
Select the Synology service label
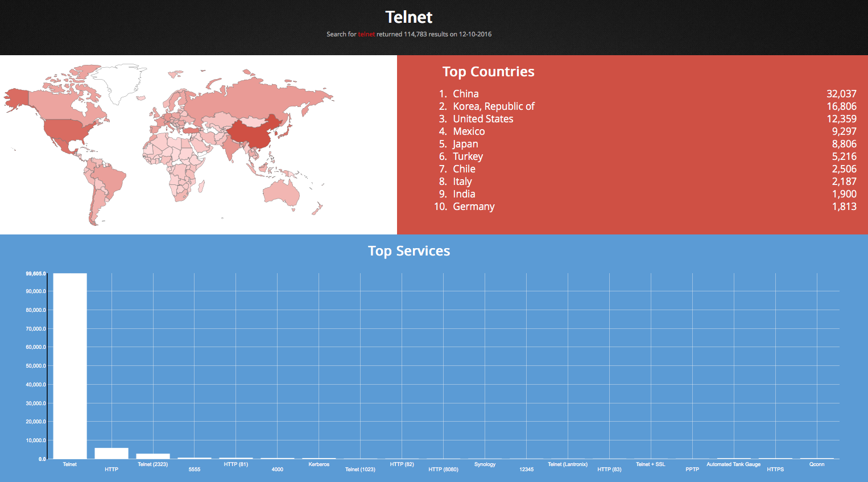(485, 464)
